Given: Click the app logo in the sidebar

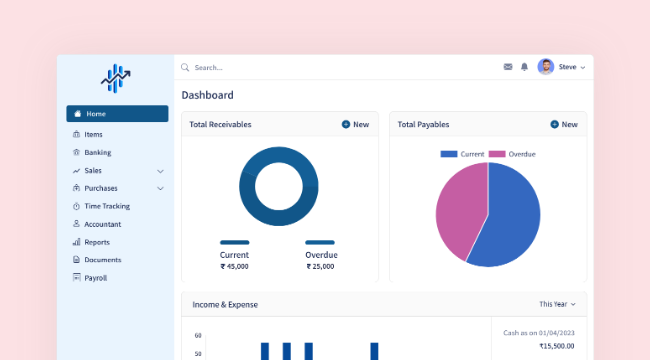Looking at the screenshot, I should [x=116, y=78].
